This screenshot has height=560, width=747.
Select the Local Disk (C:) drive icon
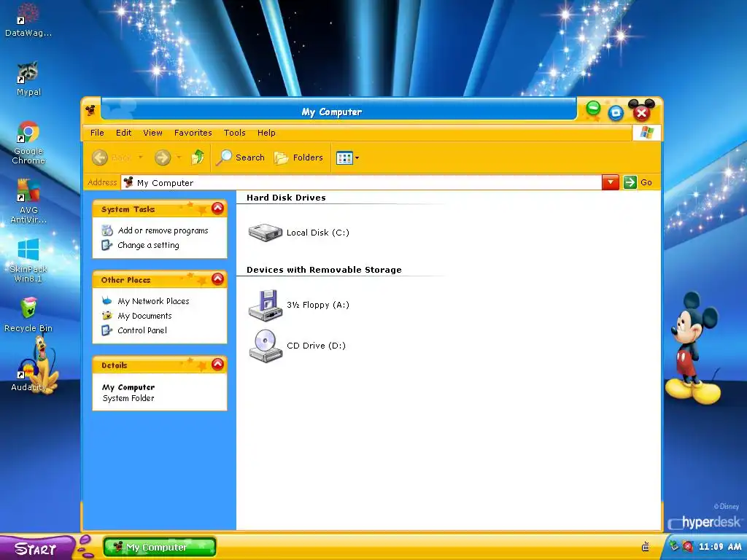click(266, 233)
